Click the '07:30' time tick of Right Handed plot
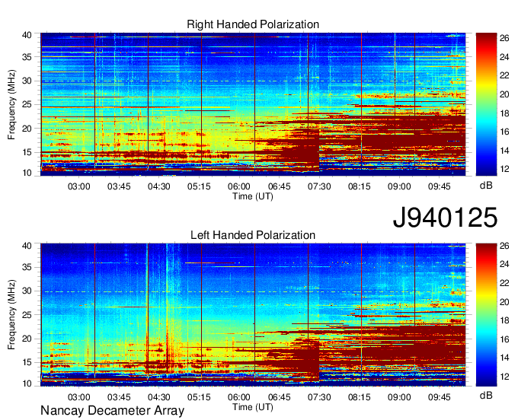Screen dimensions: 518x420 319,186
